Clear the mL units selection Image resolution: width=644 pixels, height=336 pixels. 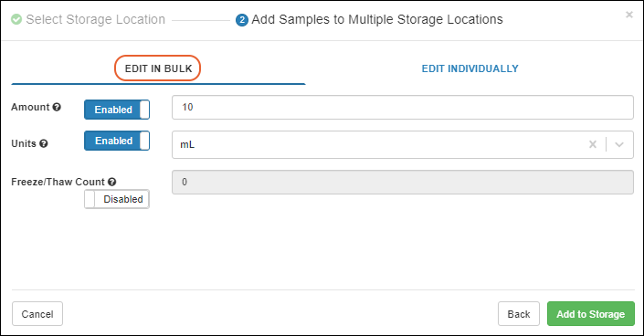[593, 144]
